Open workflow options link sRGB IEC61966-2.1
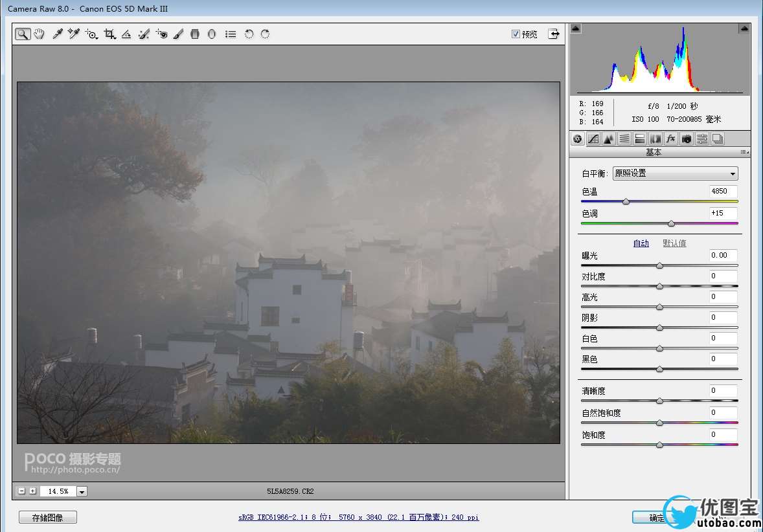The width and height of the screenshot is (763, 532). (359, 517)
